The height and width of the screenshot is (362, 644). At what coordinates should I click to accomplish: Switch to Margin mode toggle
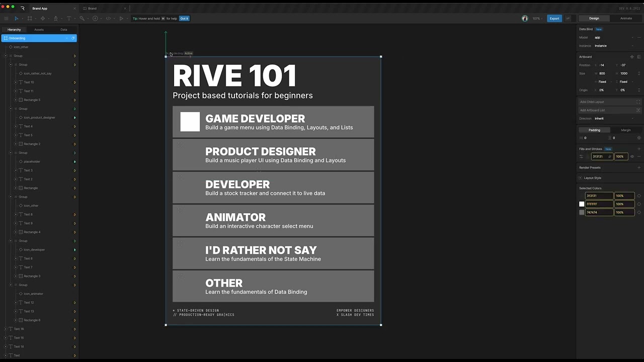click(625, 130)
